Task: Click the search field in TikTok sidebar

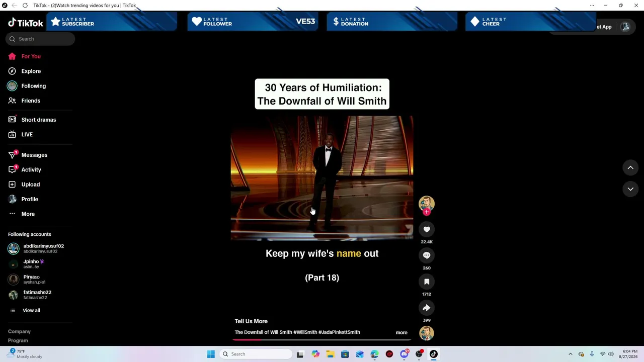Action: 40,39
